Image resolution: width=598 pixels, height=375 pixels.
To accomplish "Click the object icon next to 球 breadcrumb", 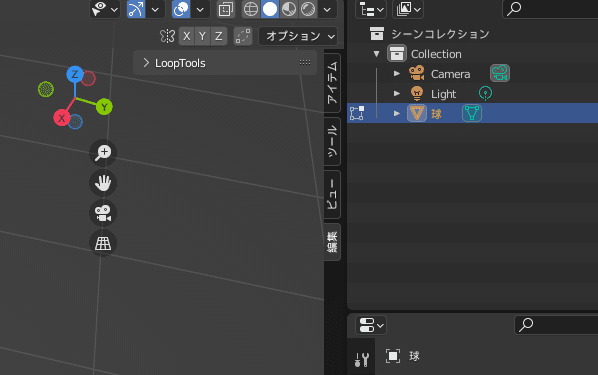I will click(x=392, y=356).
